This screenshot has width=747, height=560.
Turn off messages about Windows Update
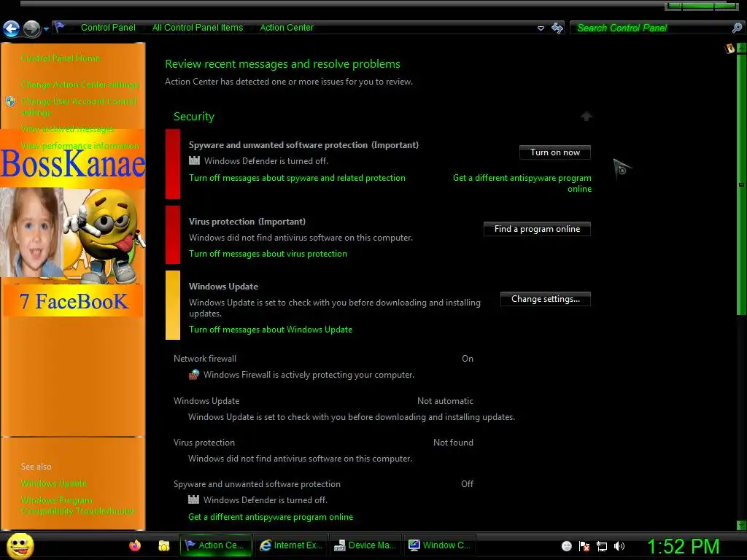[x=271, y=330]
